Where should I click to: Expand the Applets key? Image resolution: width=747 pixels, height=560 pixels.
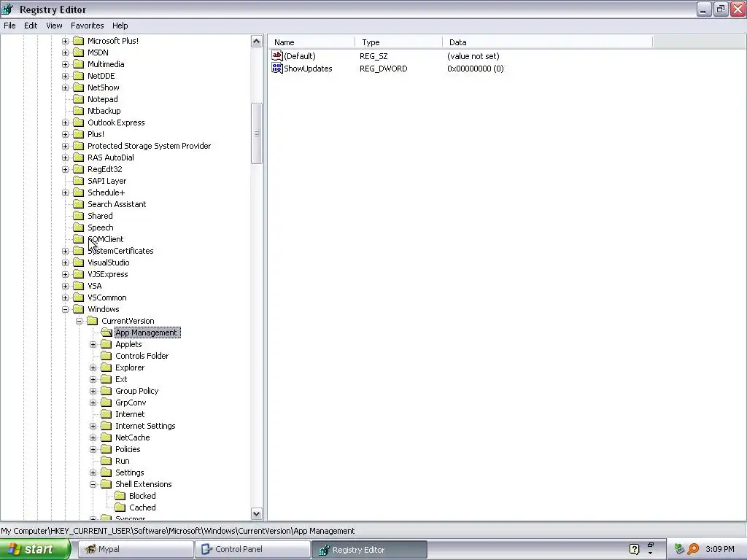pyautogui.click(x=93, y=344)
